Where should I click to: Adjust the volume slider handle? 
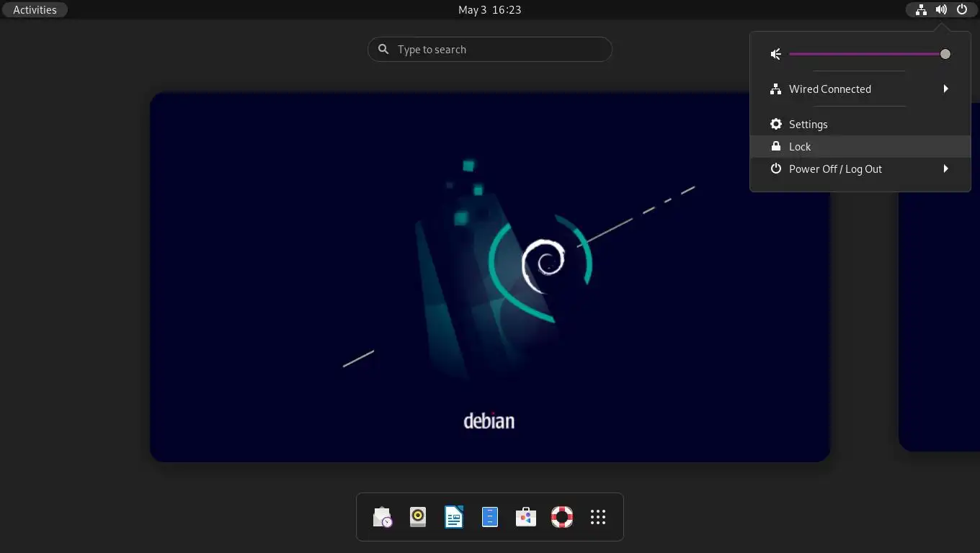click(945, 54)
